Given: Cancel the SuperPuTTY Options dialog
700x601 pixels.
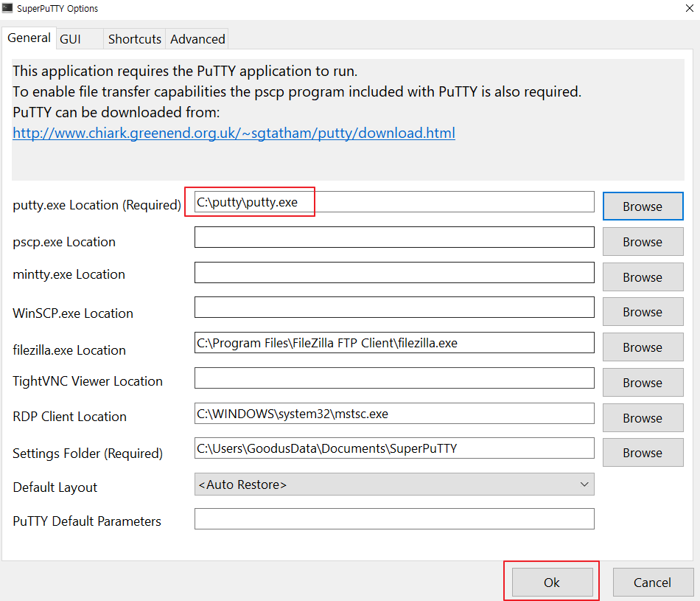Looking at the screenshot, I should [653, 582].
